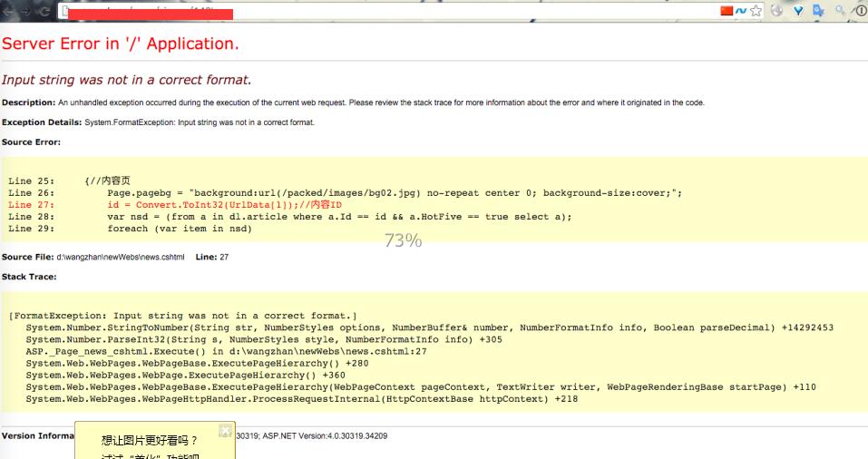
Task: Open the Google Translate extension icon
Action: [819, 11]
